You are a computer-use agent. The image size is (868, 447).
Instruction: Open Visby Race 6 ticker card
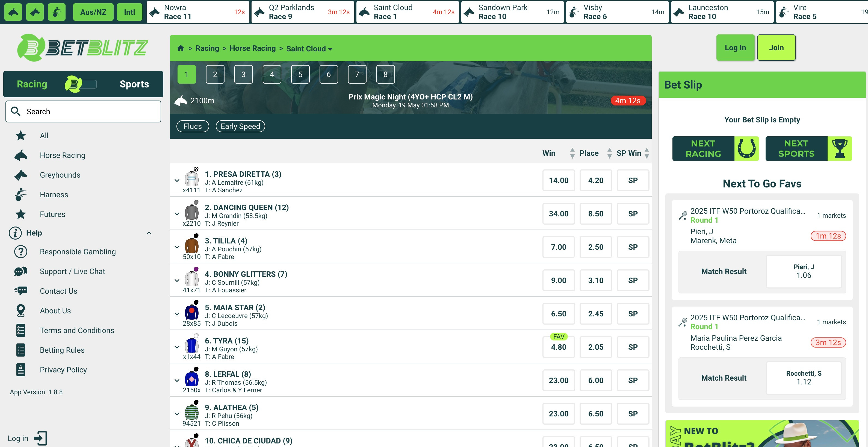(617, 12)
